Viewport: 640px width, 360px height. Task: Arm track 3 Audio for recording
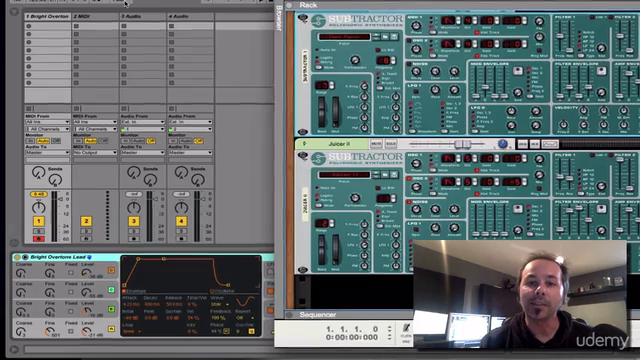pyautogui.click(x=133, y=239)
